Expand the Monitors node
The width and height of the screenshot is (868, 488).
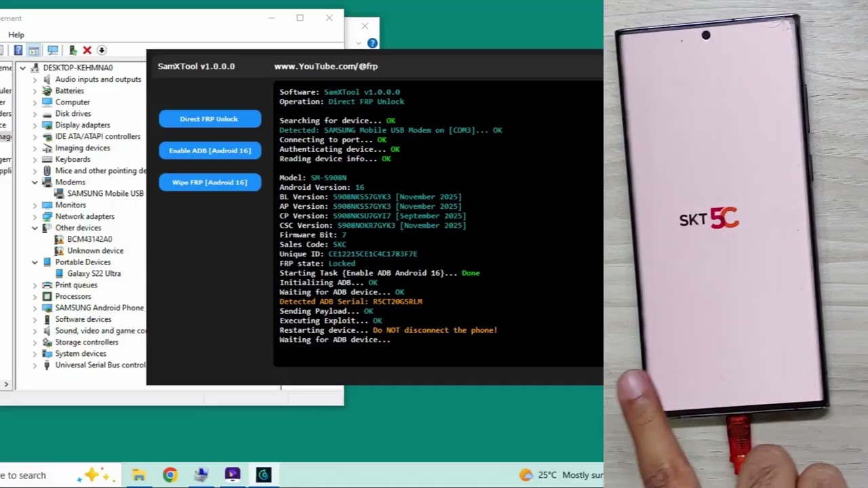[x=35, y=205]
